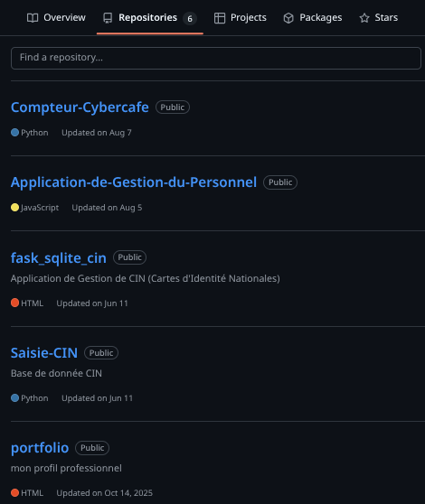This screenshot has width=425, height=504.
Task: Click 'Updated on Jun 11' under Saisie-CIN
Action: click(x=97, y=398)
